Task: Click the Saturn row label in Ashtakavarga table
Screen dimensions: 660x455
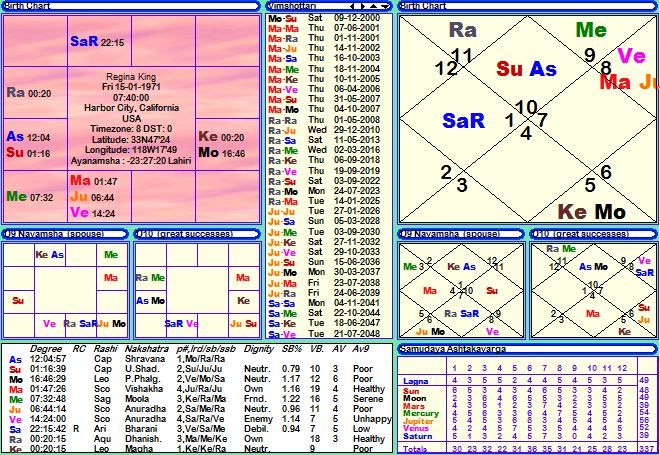Action: click(418, 436)
